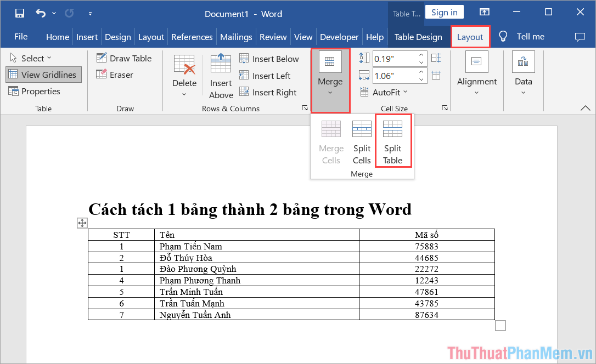Open the Select dropdown in Table group
This screenshot has width=596, height=364.
[x=30, y=58]
